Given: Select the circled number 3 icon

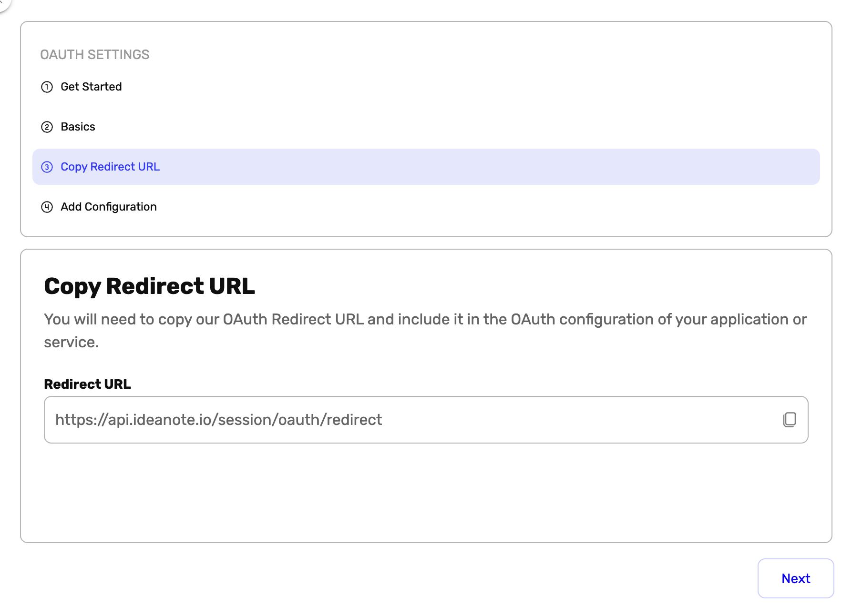Looking at the screenshot, I should click(x=47, y=167).
